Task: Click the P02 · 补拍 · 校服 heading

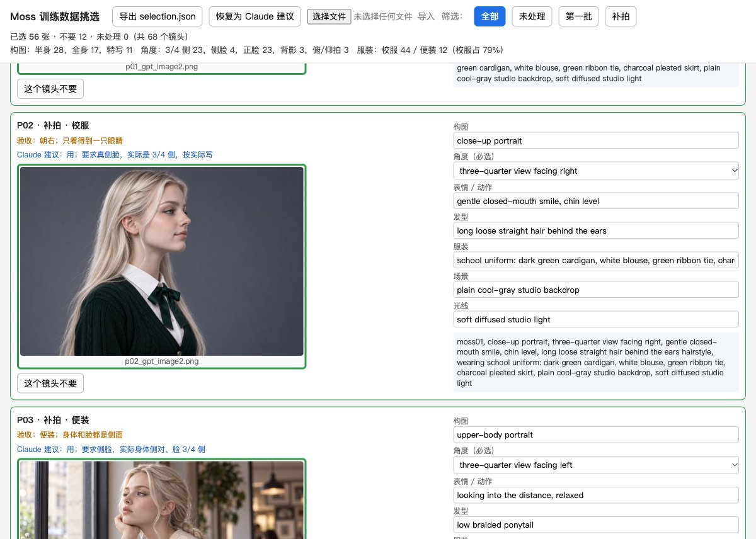Action: (x=53, y=125)
